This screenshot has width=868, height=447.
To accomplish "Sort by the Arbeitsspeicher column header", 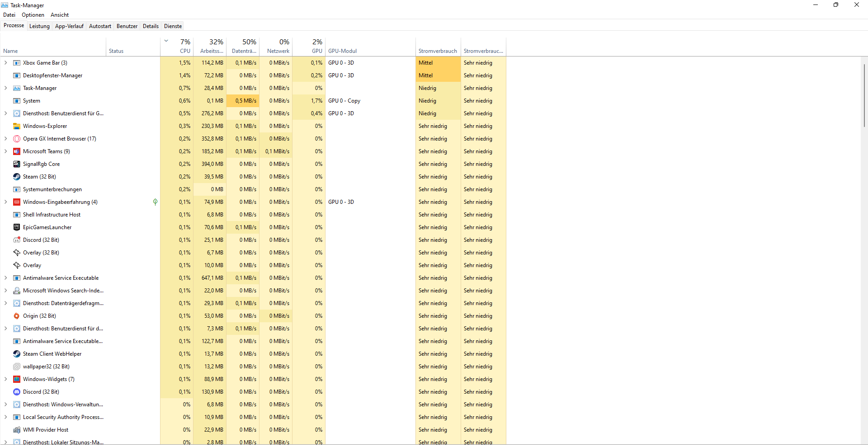I will click(x=210, y=47).
